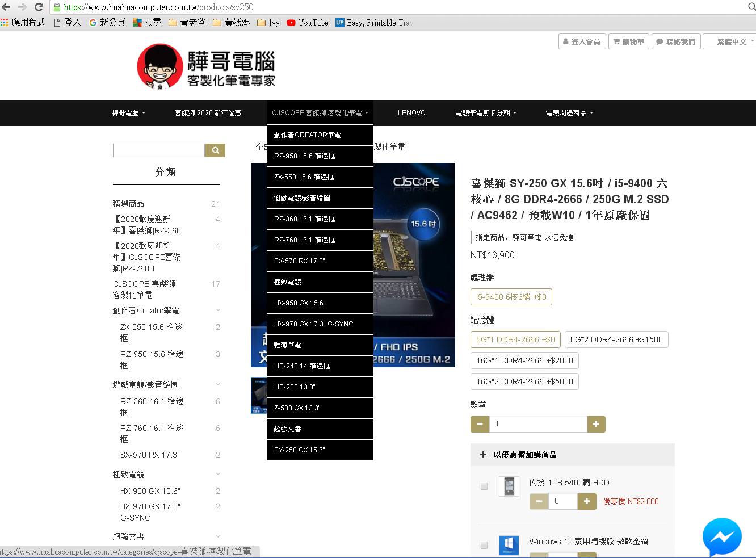The image size is (756, 558).
Task: Open the LENOVO nav link
Action: pos(411,113)
